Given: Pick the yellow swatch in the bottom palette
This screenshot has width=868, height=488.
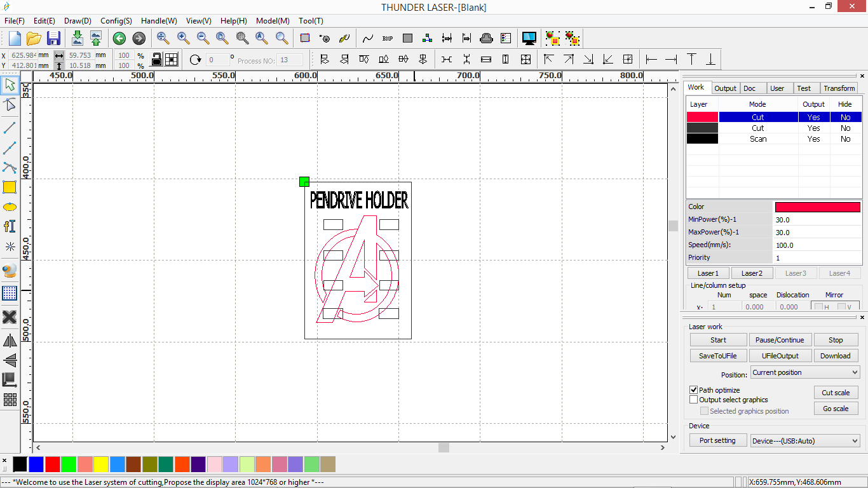Looking at the screenshot, I should [101, 464].
